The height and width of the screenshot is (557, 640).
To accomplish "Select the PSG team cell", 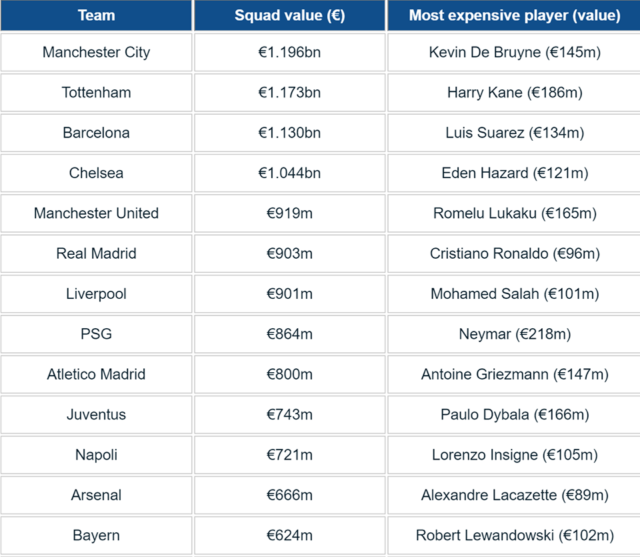I will [96, 334].
